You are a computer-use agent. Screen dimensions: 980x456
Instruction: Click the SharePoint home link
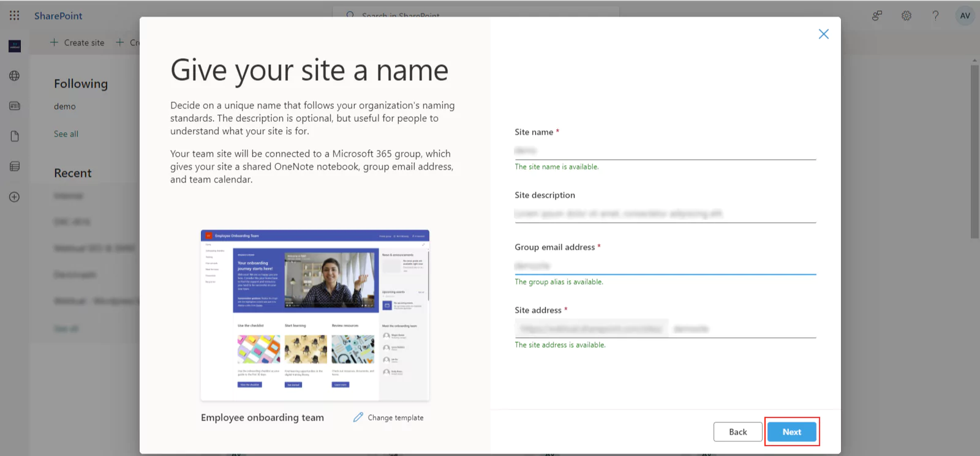coord(58,16)
